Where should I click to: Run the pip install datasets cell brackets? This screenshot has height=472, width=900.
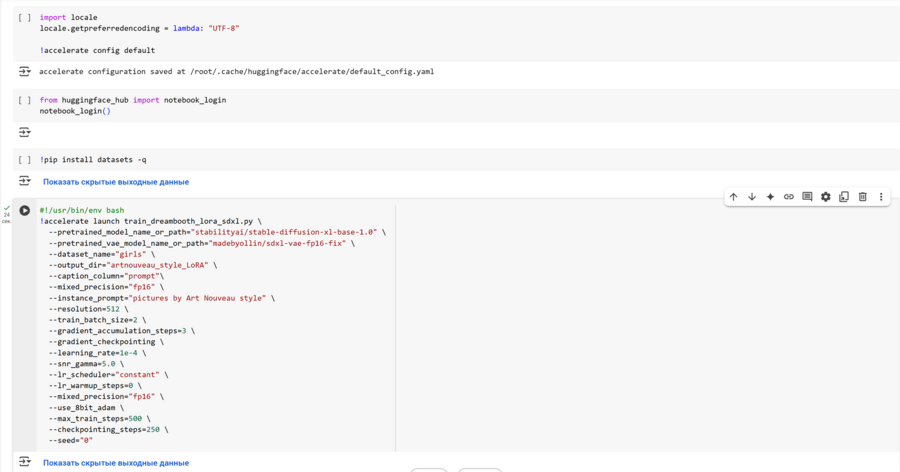tap(25, 159)
